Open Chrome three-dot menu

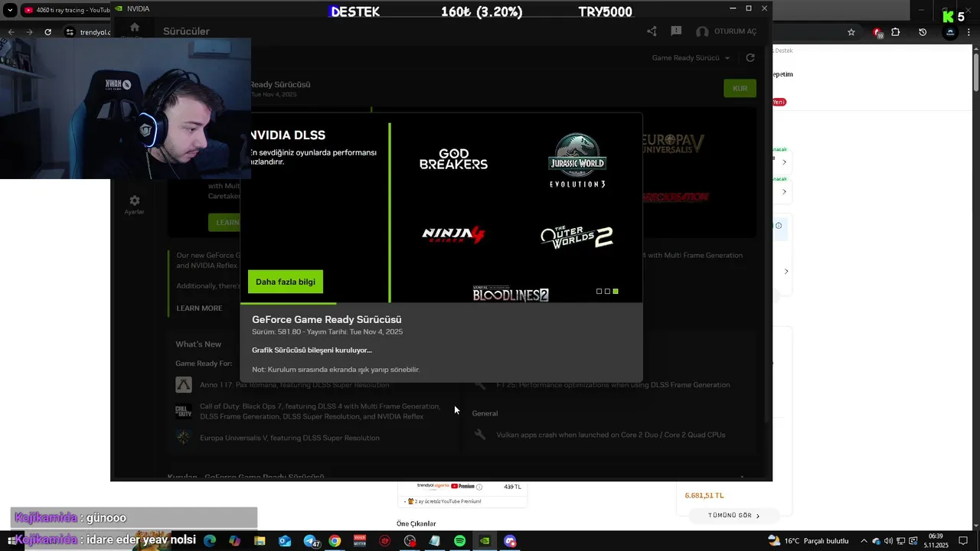pos(970,32)
